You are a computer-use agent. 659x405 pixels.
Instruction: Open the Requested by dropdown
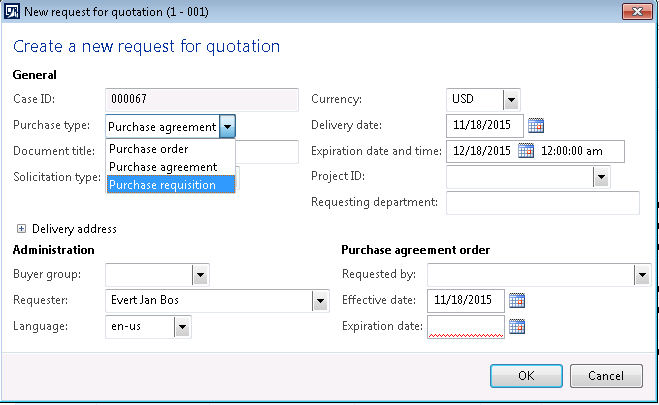point(641,275)
